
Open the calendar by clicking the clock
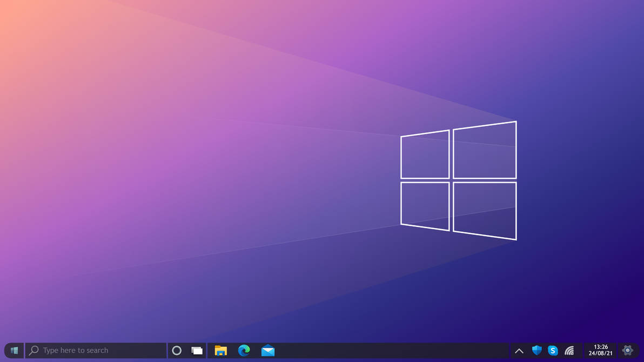(x=601, y=350)
